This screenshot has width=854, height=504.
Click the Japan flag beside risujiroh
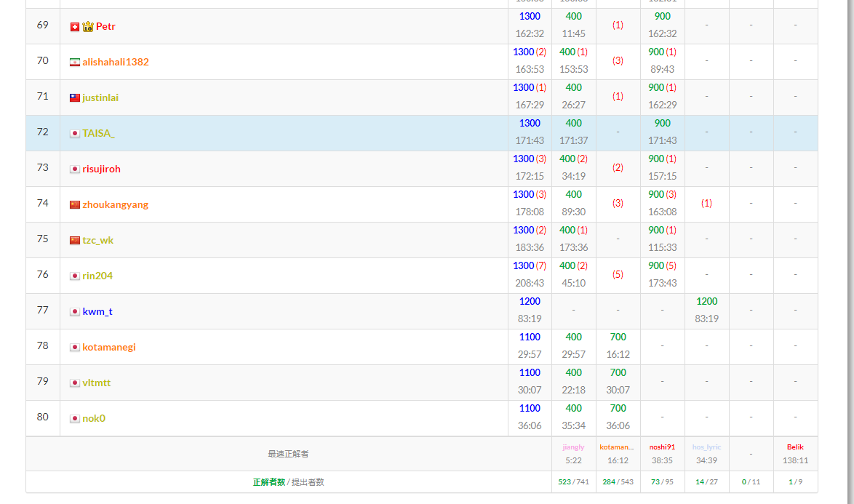point(75,169)
